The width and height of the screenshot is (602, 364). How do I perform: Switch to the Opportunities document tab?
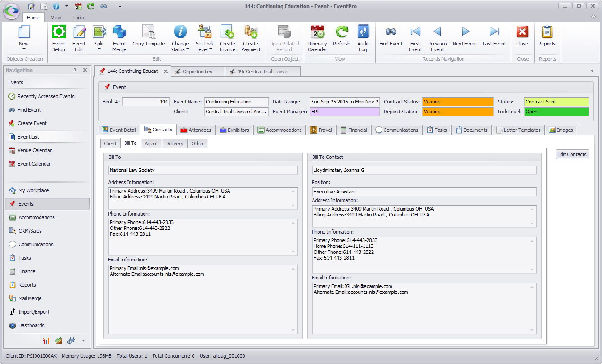point(197,72)
